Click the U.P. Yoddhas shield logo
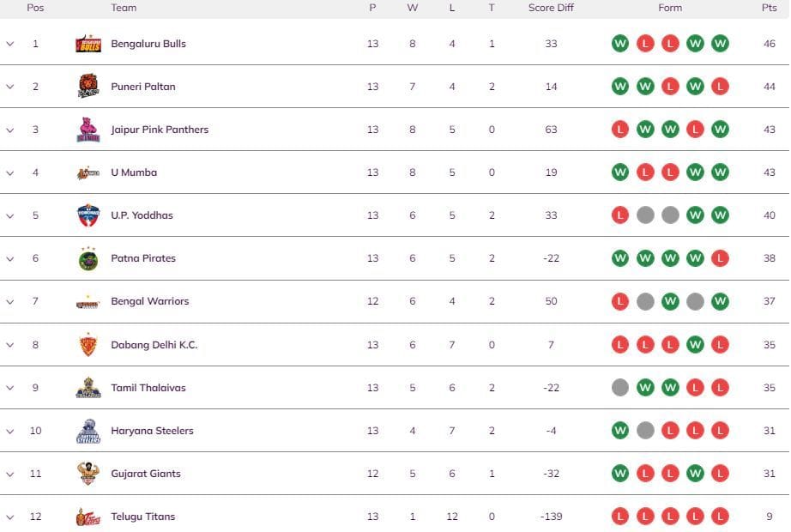 88,215
